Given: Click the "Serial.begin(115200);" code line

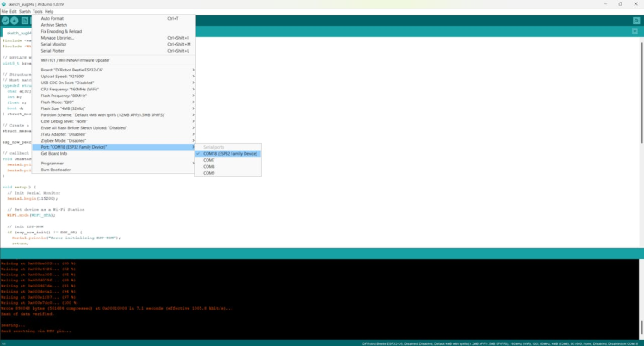Looking at the screenshot, I should tap(32, 198).
